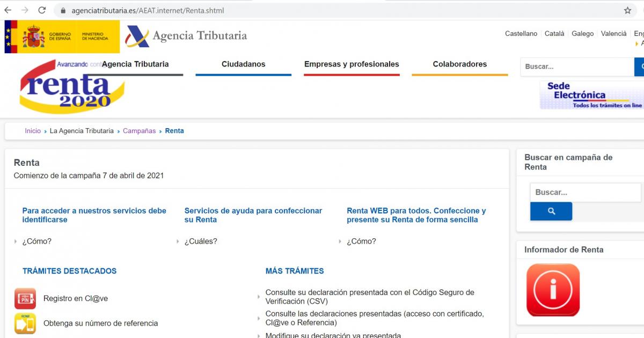This screenshot has width=644, height=338.
Task: Open the Registro en Cl@ve link
Action: pyautogui.click(x=76, y=298)
